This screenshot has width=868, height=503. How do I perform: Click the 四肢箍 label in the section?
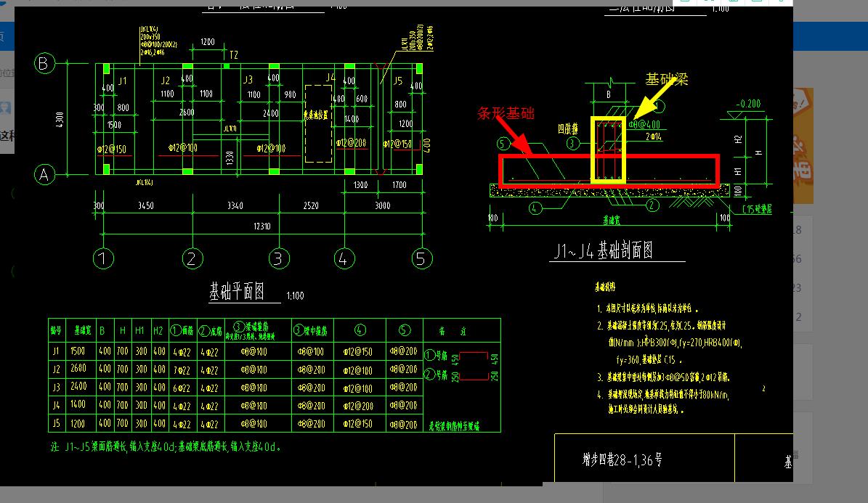[567, 129]
